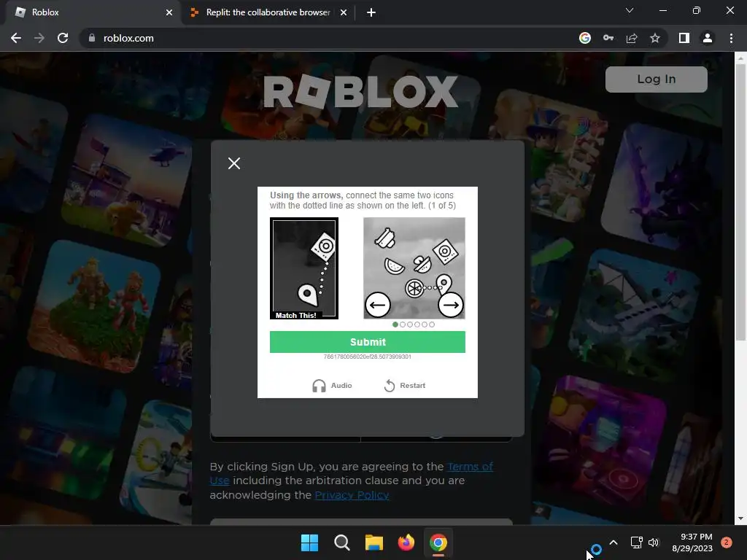Click the Chrome taskbar icon
747x560 pixels.
tap(438, 542)
